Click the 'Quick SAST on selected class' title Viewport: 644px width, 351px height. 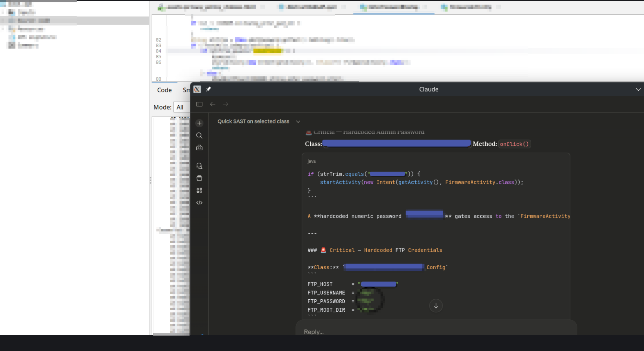[x=253, y=121]
